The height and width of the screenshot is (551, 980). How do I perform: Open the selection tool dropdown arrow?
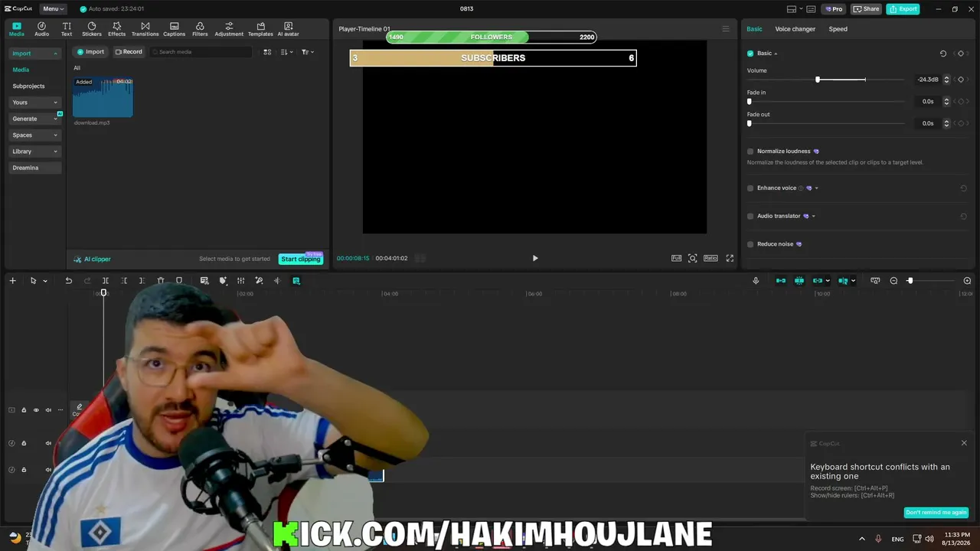tap(45, 281)
